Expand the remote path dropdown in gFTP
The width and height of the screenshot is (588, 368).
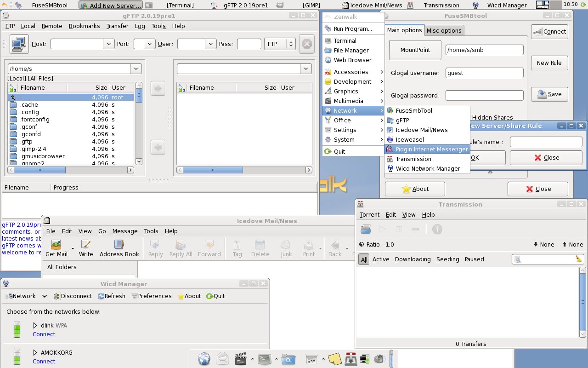tap(306, 69)
